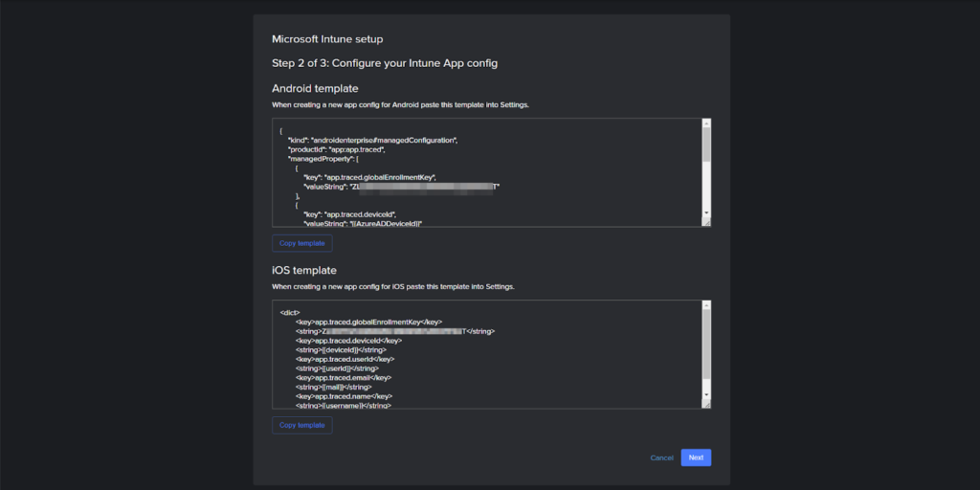The image size is (980, 490).
Task: Click the Android template scrollbar down arrow
Action: 706,212
